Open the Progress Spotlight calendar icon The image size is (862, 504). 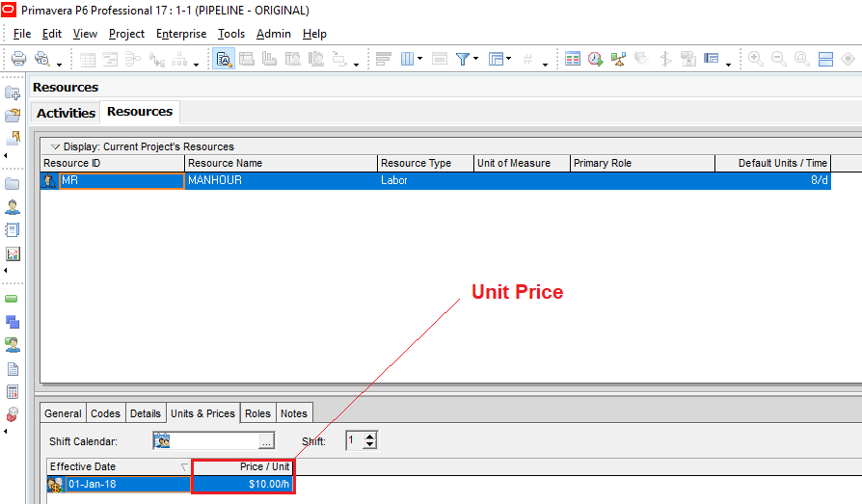pos(573,58)
